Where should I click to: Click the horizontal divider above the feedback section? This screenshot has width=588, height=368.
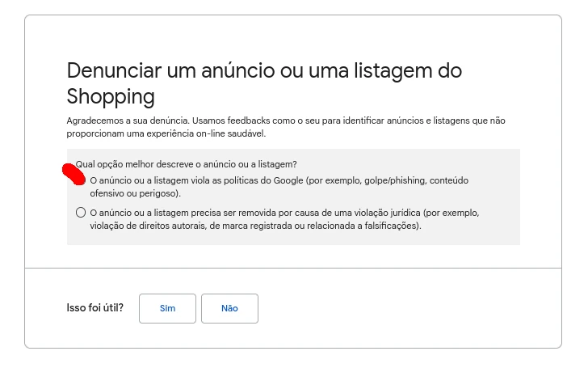point(293,268)
